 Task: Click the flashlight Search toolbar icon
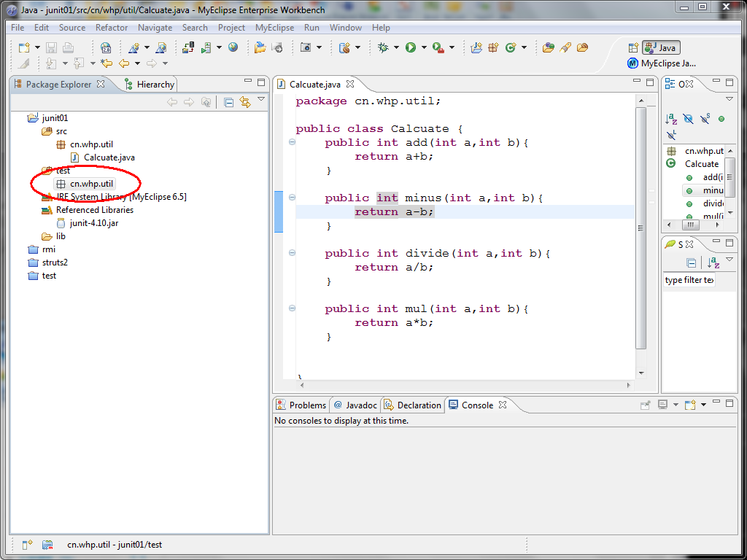coord(565,47)
